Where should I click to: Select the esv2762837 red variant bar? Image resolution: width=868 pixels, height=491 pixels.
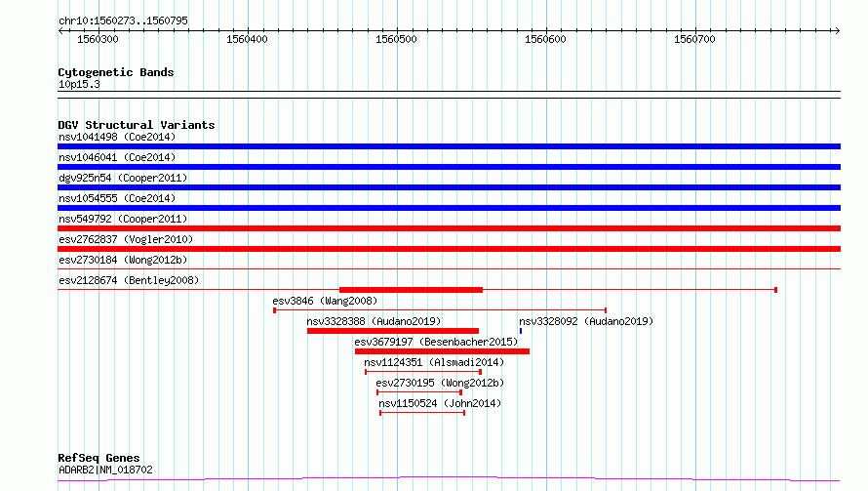point(449,249)
